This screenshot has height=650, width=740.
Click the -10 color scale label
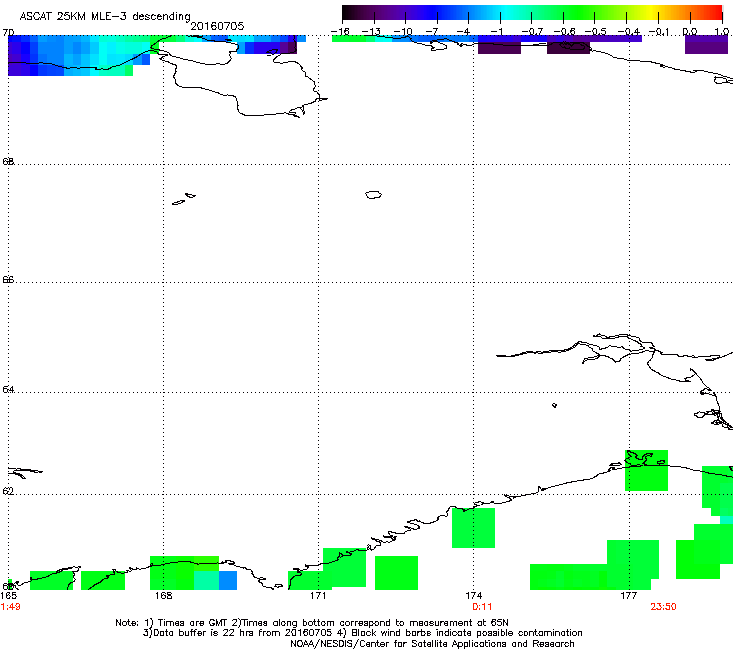403,32
